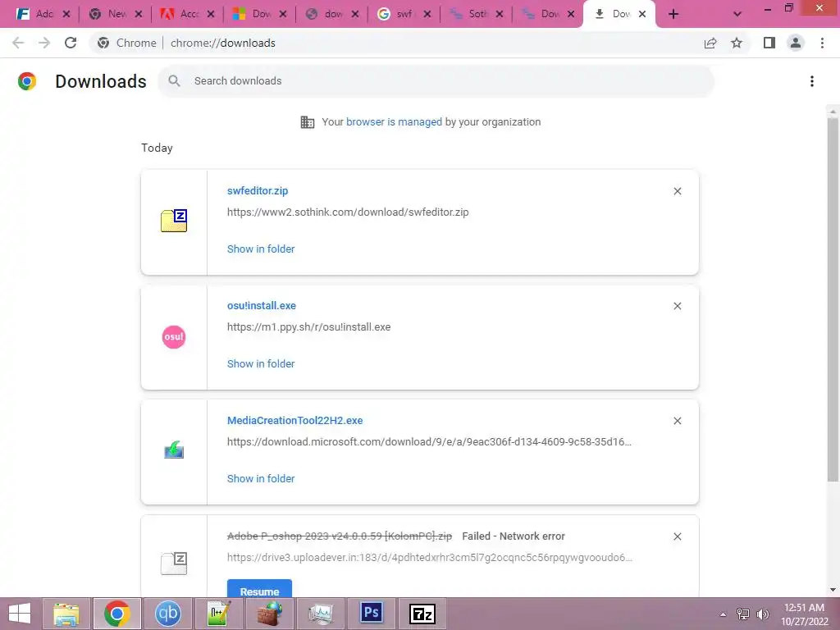Screen dimensions: 840x630
Task: Click the MediaCreationTool22H2 file icon
Action: click(x=174, y=450)
